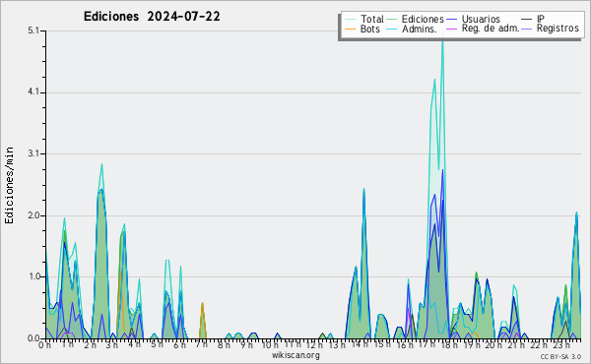The height and width of the screenshot is (364, 591).
Task: Click the 'Bots' legend label
Action: click(x=369, y=29)
